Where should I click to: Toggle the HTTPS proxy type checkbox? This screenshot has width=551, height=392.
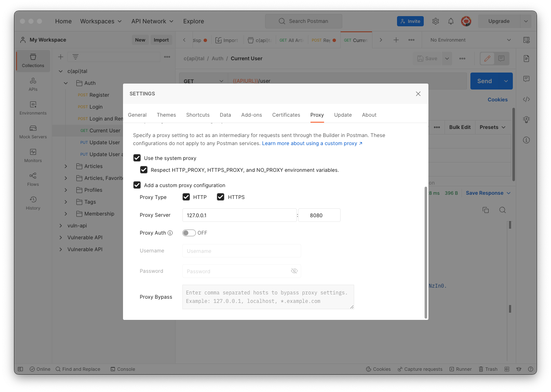pos(221,197)
